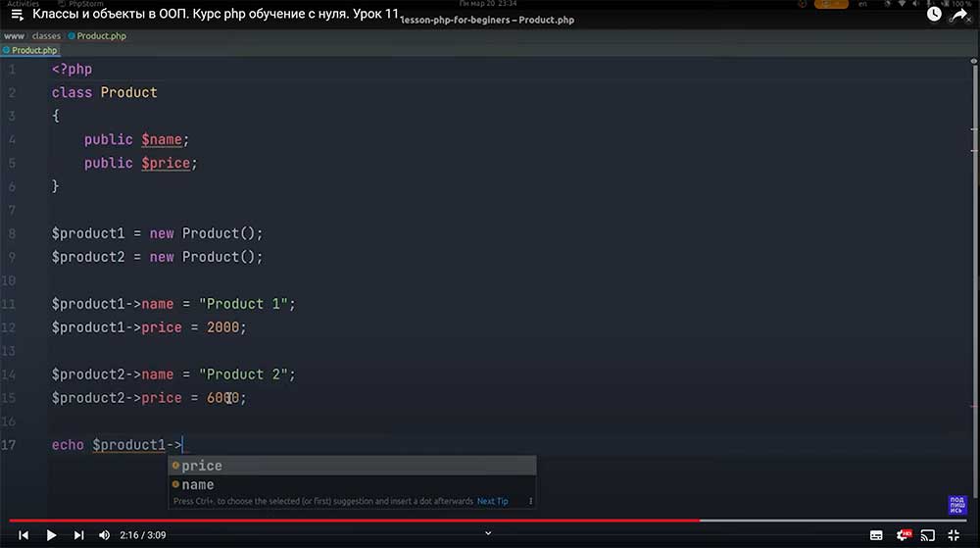Skip to the next video
The height and width of the screenshot is (548, 980).
coord(78,535)
